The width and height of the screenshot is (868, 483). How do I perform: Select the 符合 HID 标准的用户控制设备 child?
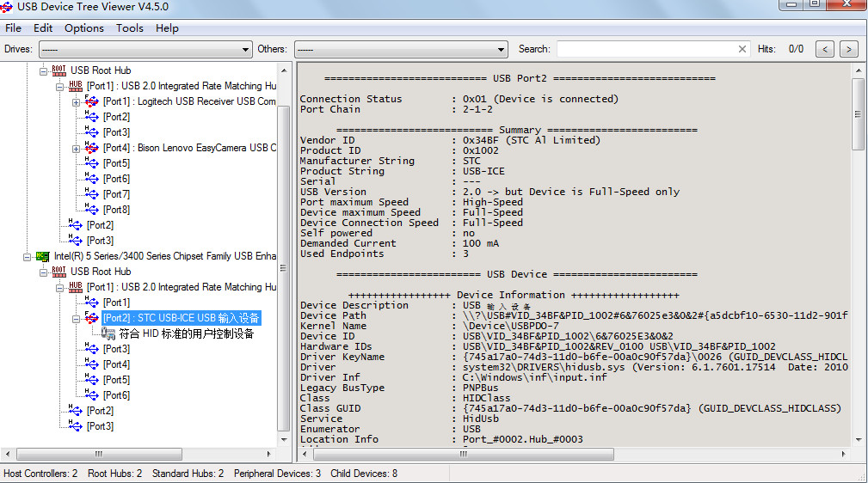(x=187, y=333)
